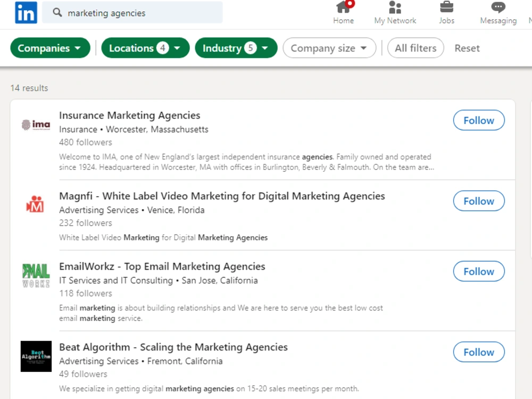Follow Insurance Marketing Agencies
This screenshot has width=532, height=399.
tap(479, 120)
